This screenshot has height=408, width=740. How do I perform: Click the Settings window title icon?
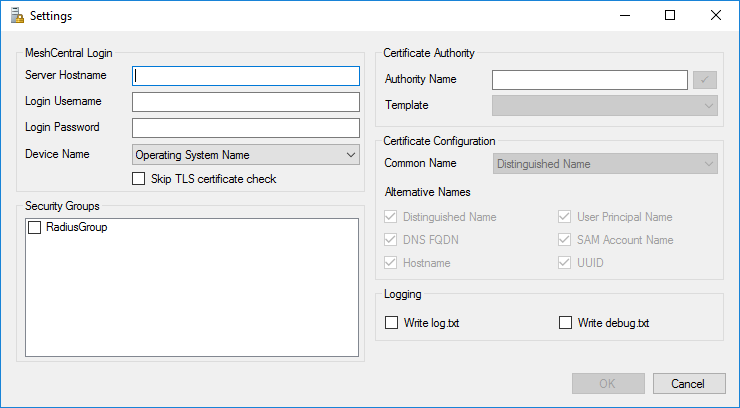click(x=16, y=16)
